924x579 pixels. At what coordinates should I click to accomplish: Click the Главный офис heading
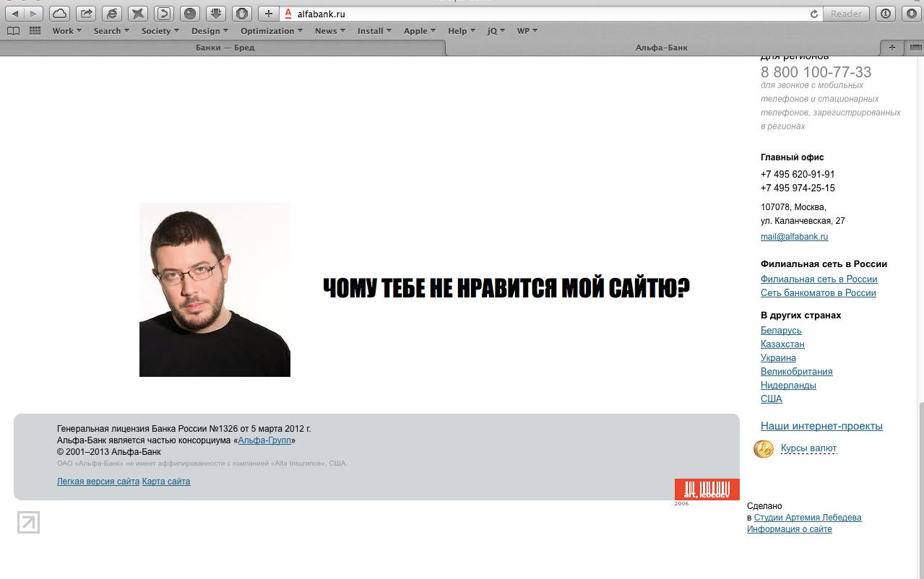click(x=792, y=157)
